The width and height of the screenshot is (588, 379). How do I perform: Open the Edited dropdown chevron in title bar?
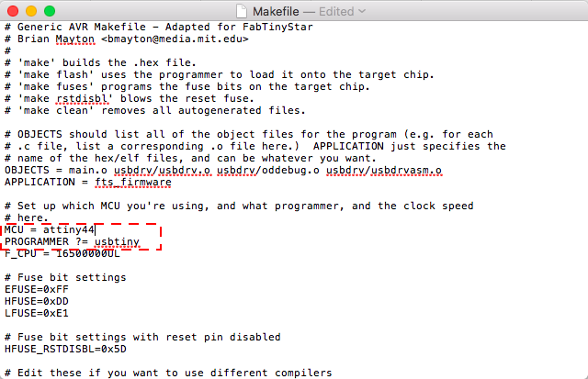(x=362, y=11)
